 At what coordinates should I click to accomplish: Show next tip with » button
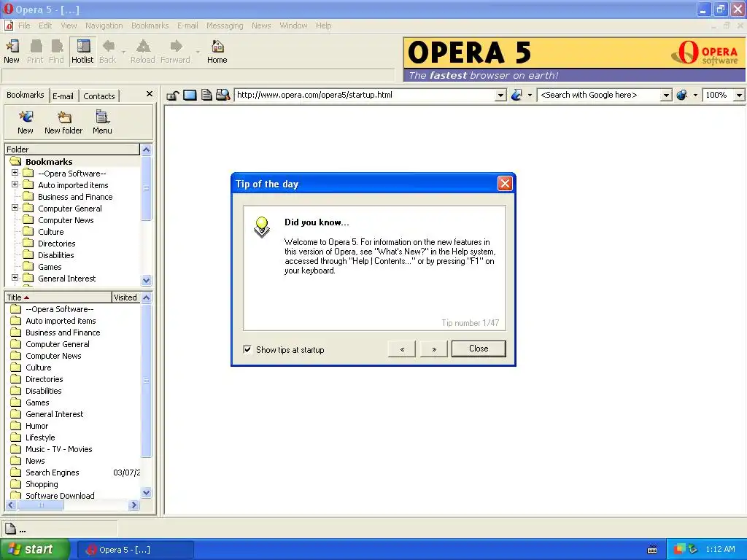tap(433, 349)
